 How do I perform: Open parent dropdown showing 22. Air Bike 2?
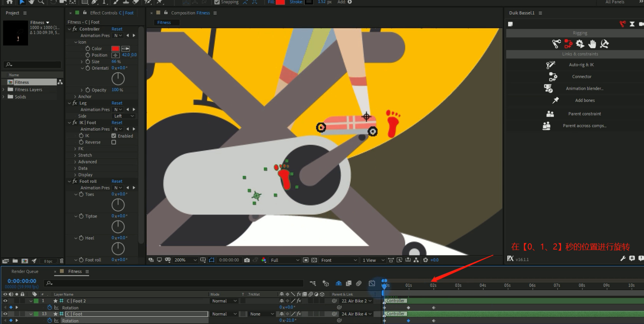tap(356, 301)
